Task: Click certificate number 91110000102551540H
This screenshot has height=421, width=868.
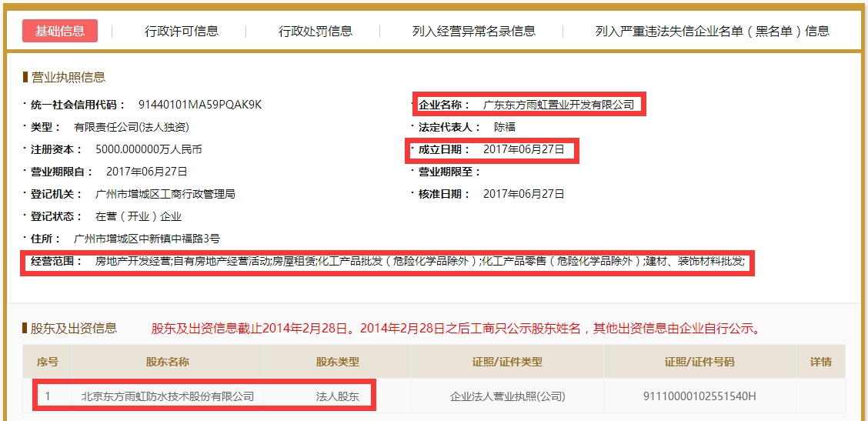Action: [x=699, y=396]
